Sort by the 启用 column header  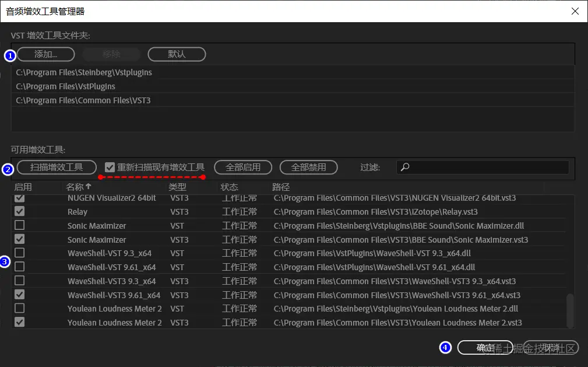click(23, 187)
